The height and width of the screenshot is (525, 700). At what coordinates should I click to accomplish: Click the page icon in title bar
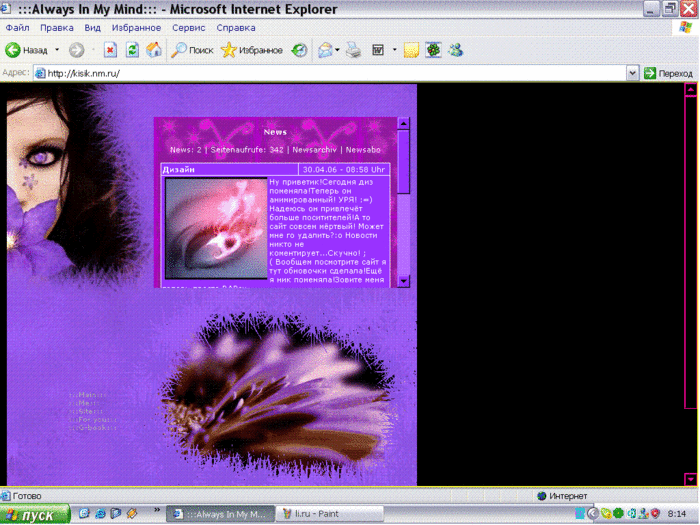(x=5, y=8)
